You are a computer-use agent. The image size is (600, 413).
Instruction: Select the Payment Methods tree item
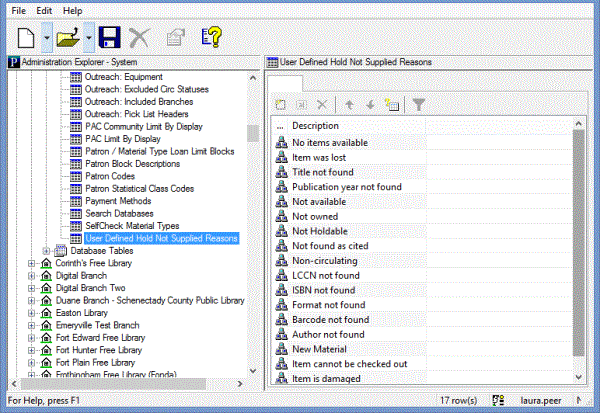(120, 201)
